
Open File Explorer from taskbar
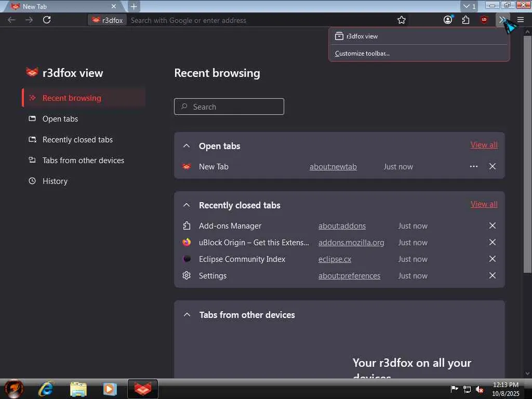[x=78, y=389]
